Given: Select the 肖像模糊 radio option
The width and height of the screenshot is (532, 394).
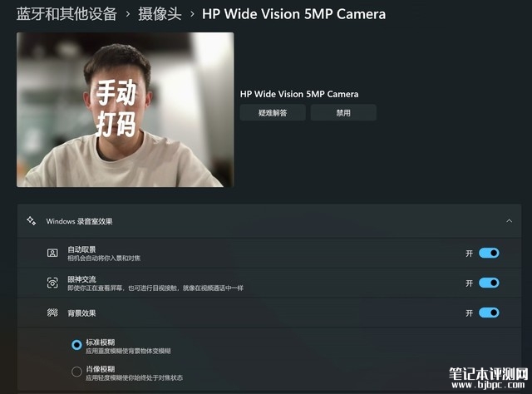Looking at the screenshot, I should point(76,372).
